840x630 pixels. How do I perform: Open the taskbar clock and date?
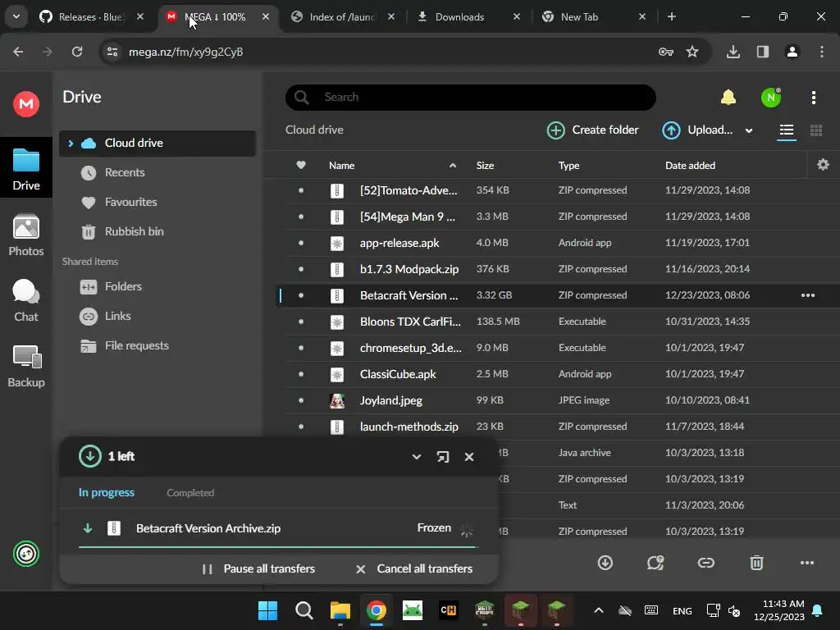pos(779,610)
